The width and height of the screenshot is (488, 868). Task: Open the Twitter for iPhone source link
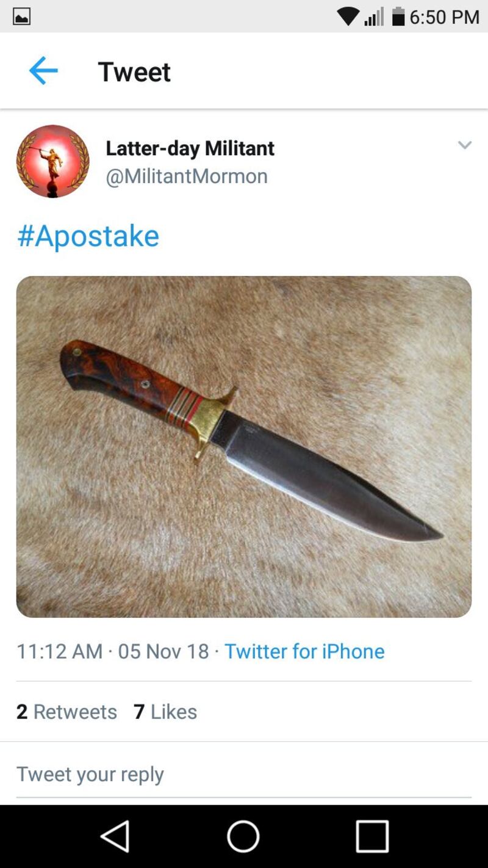point(304,651)
